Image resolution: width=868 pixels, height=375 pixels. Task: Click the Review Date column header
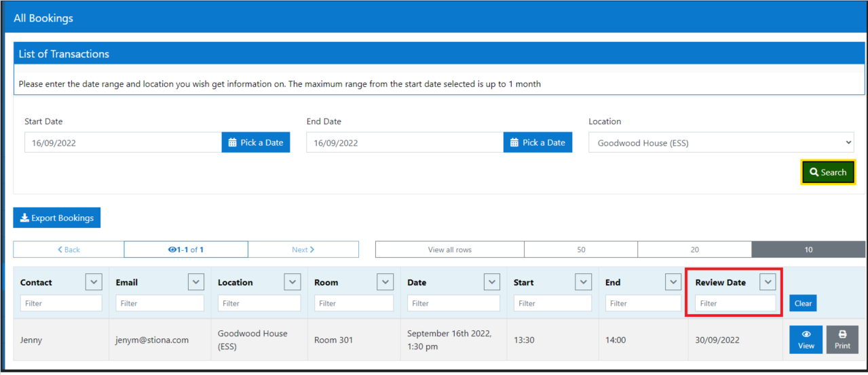point(721,282)
